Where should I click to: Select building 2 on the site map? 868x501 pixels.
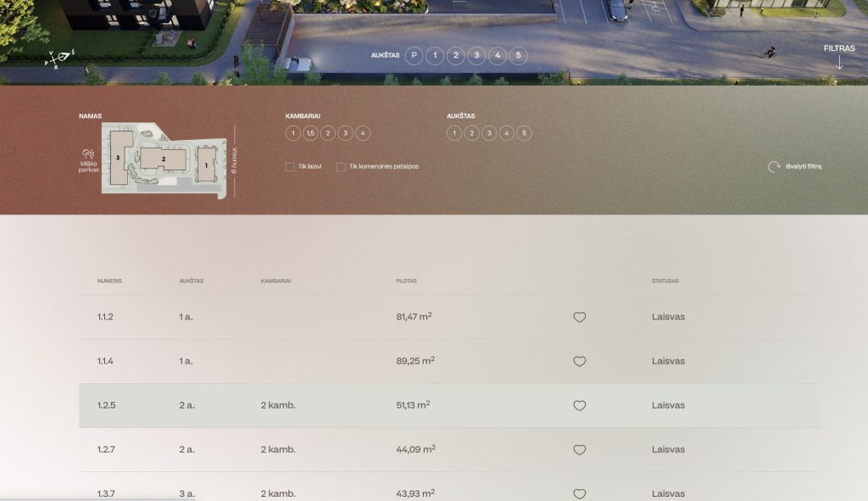tap(163, 159)
